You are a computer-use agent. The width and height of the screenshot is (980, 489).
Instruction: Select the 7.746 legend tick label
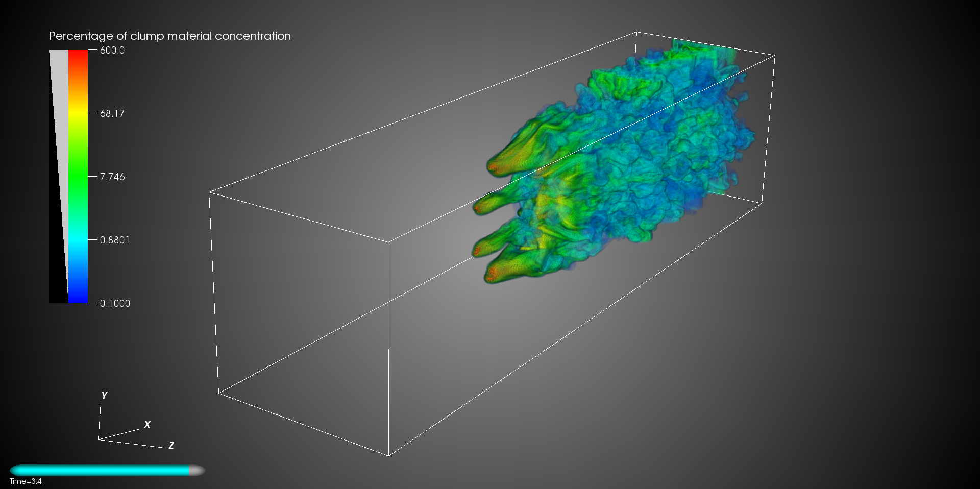point(112,177)
